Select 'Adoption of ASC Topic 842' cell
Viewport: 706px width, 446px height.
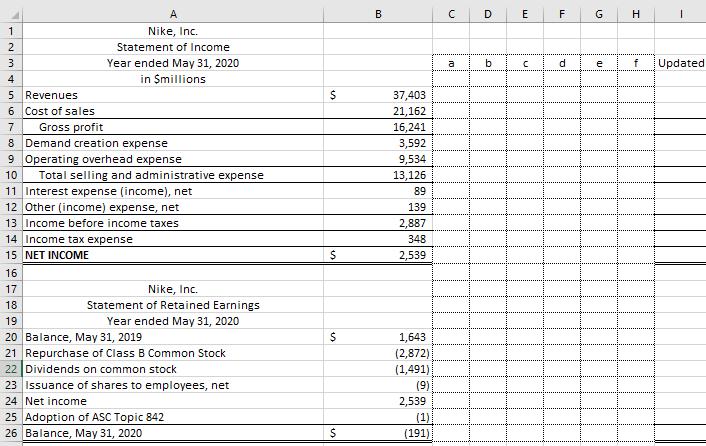(173, 417)
